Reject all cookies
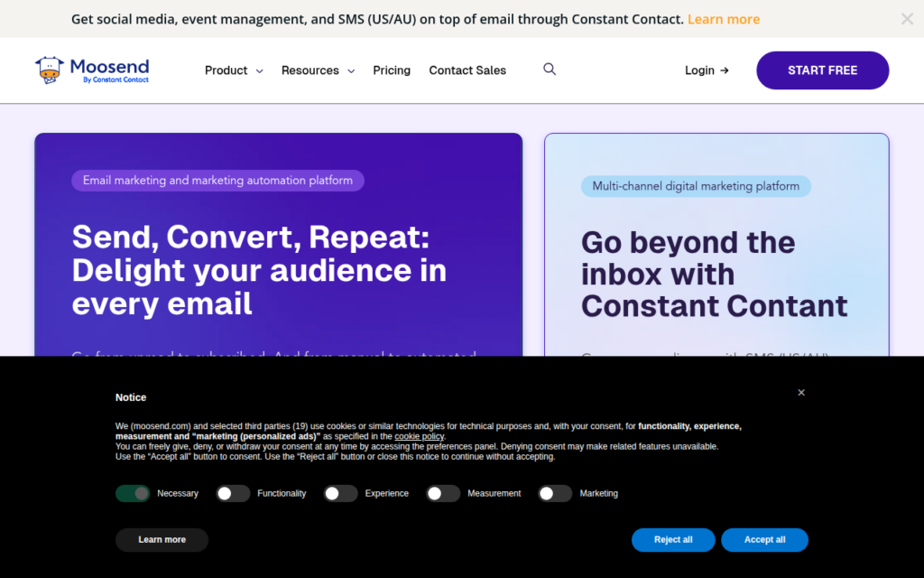Screen dimensions: 924x578 673,540
